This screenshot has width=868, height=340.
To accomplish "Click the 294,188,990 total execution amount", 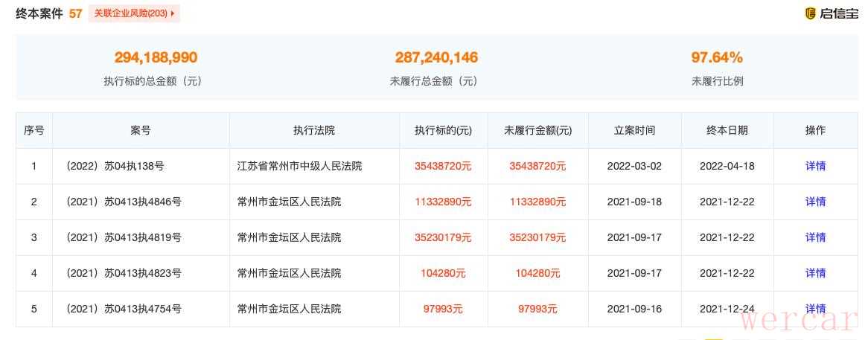I will [x=156, y=57].
